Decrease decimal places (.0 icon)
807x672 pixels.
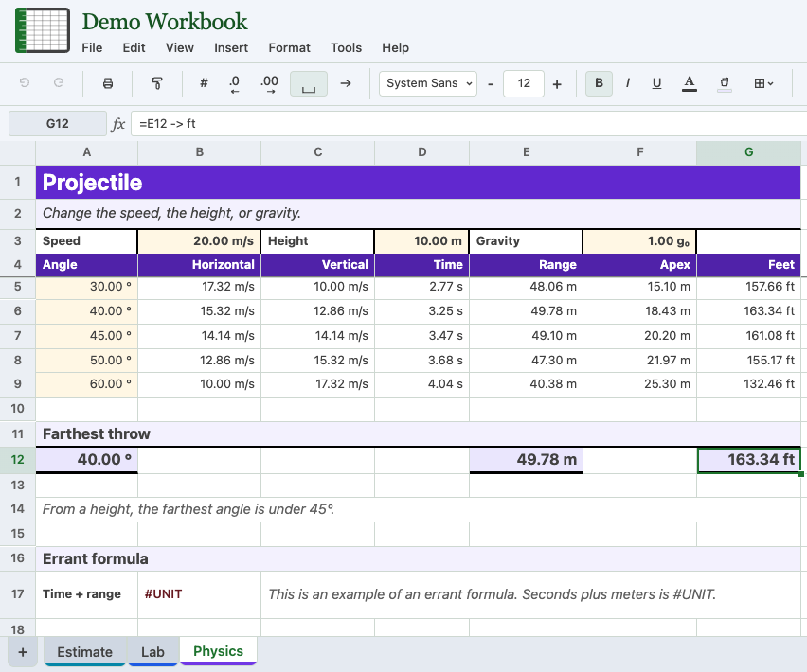point(235,84)
